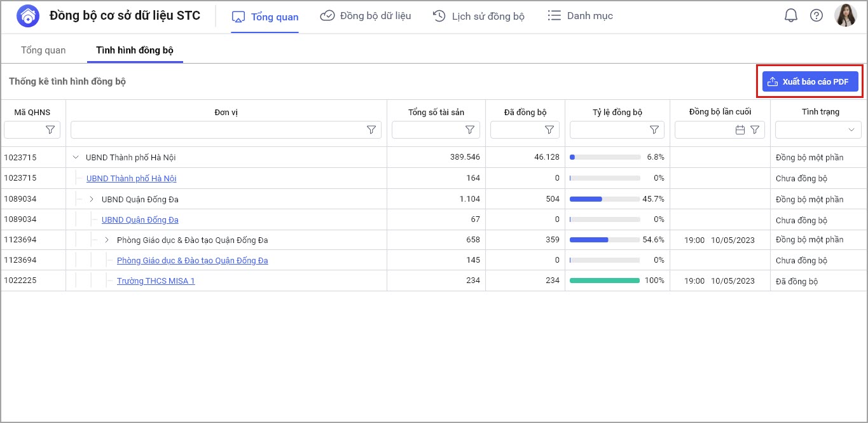Click the user avatar profile picture
The image size is (868, 423).
point(845,16)
